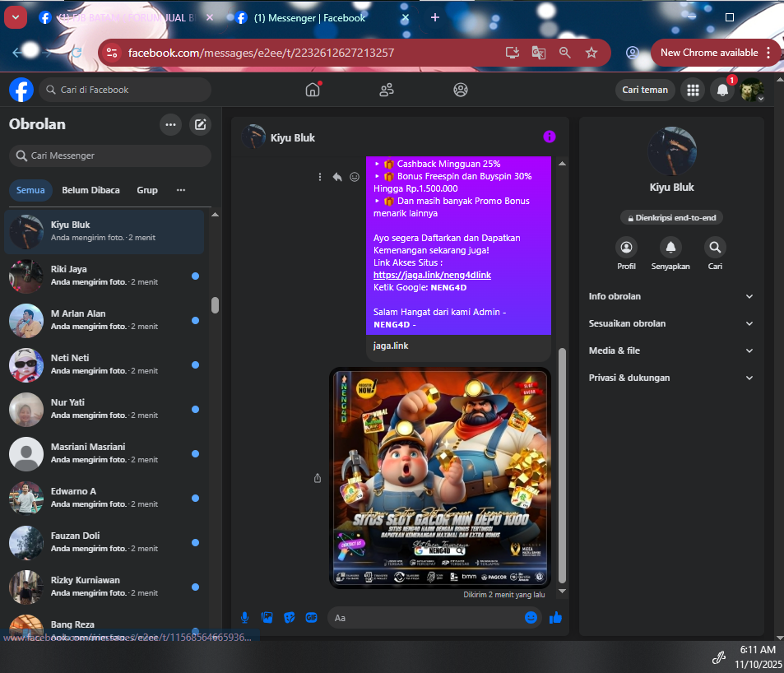The height and width of the screenshot is (673, 784).
Task: Open more options for the message
Action: [320, 177]
